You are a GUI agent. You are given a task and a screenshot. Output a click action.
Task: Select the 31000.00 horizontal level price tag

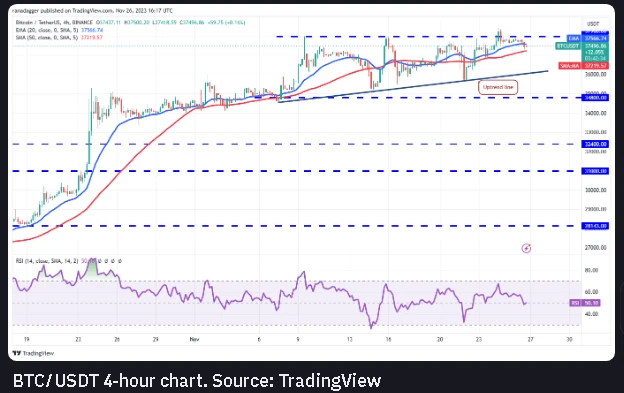point(595,171)
